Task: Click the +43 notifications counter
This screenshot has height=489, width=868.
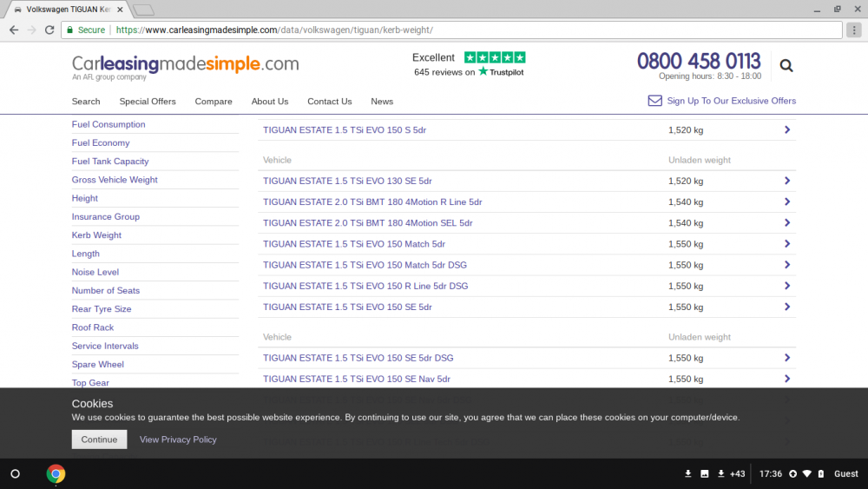Action: 737,473
